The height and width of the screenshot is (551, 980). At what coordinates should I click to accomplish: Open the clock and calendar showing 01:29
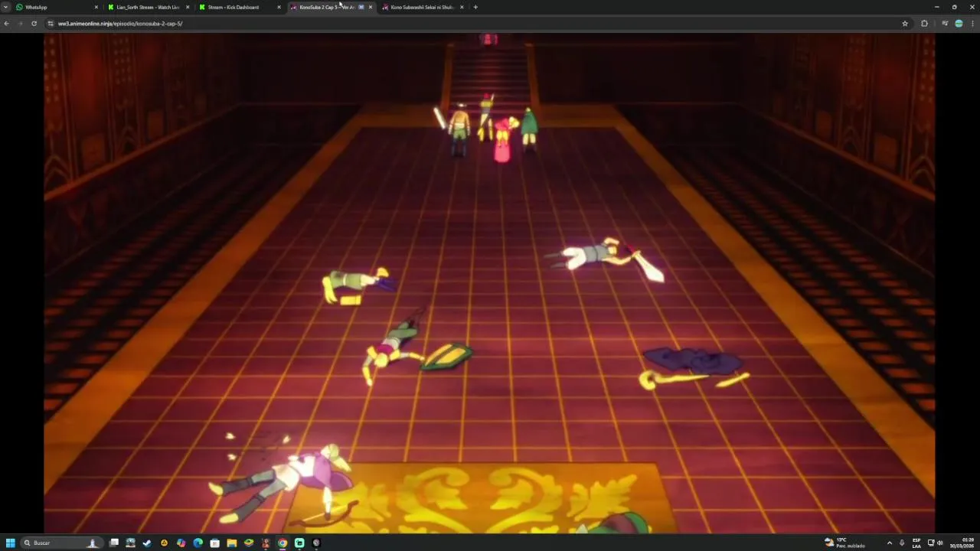962,543
